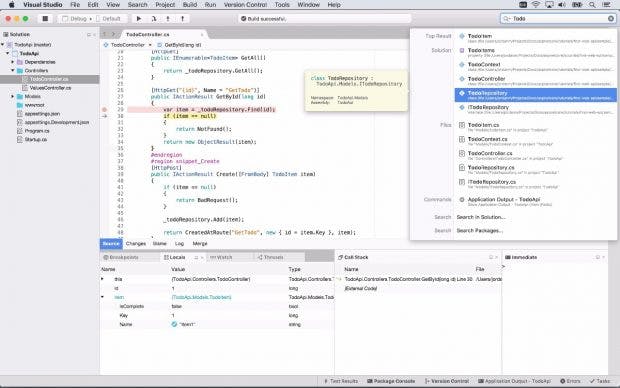Collapse the Controllers folder
Screen dimensions: 620x388
(x=12, y=70)
